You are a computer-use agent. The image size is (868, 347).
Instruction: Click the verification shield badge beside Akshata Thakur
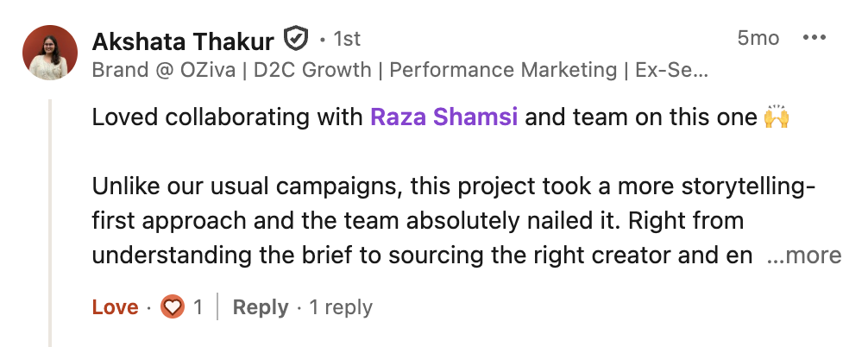[296, 40]
